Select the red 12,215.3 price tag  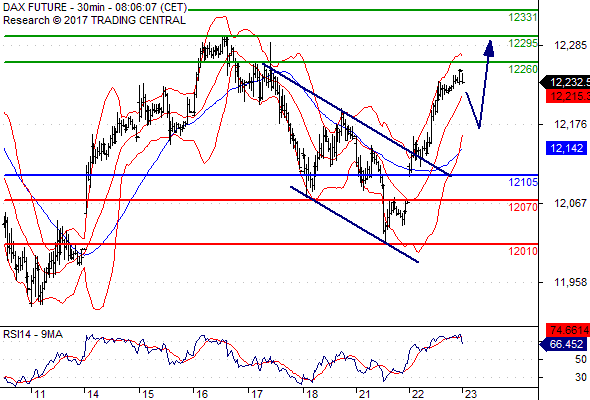568,96
